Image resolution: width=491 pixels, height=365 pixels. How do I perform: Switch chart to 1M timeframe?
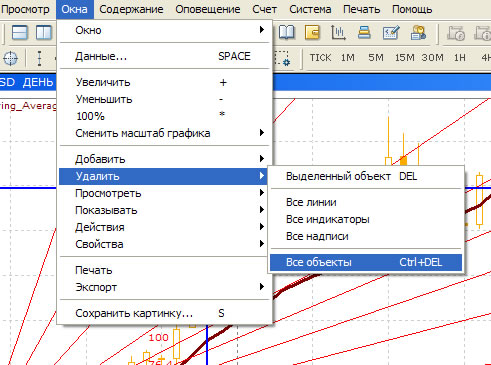[x=347, y=58]
